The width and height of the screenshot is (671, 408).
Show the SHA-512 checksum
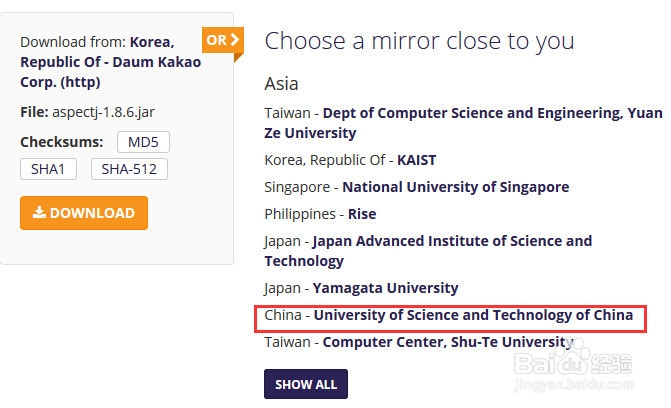pyautogui.click(x=129, y=169)
